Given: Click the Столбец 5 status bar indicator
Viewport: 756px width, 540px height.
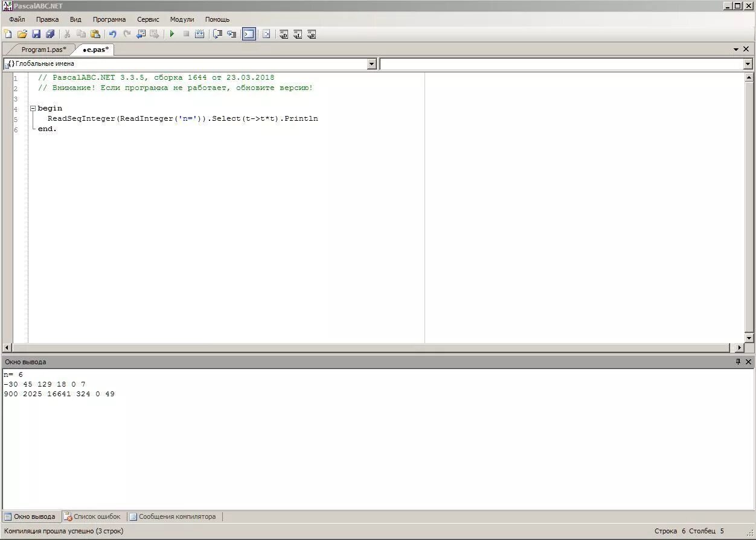Looking at the screenshot, I should coord(706,531).
